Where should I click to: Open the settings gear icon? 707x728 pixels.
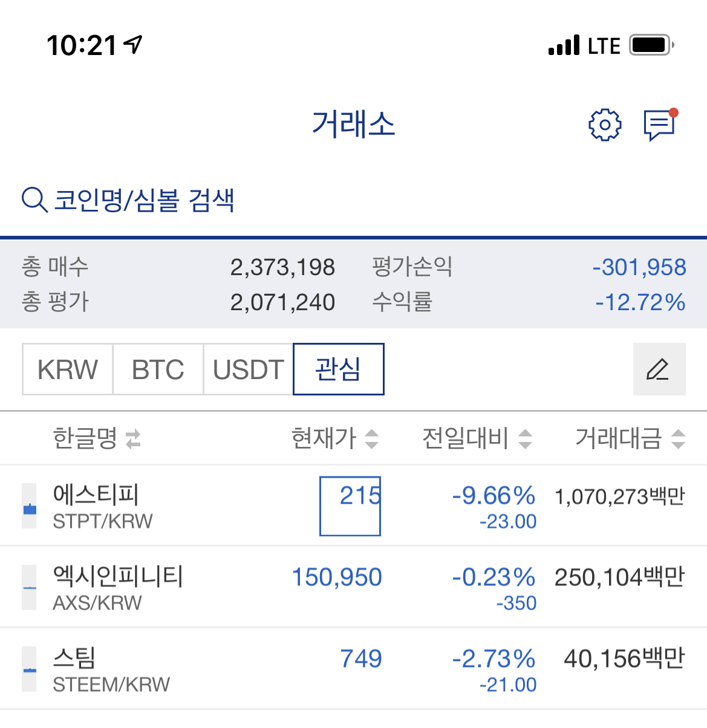tap(605, 125)
